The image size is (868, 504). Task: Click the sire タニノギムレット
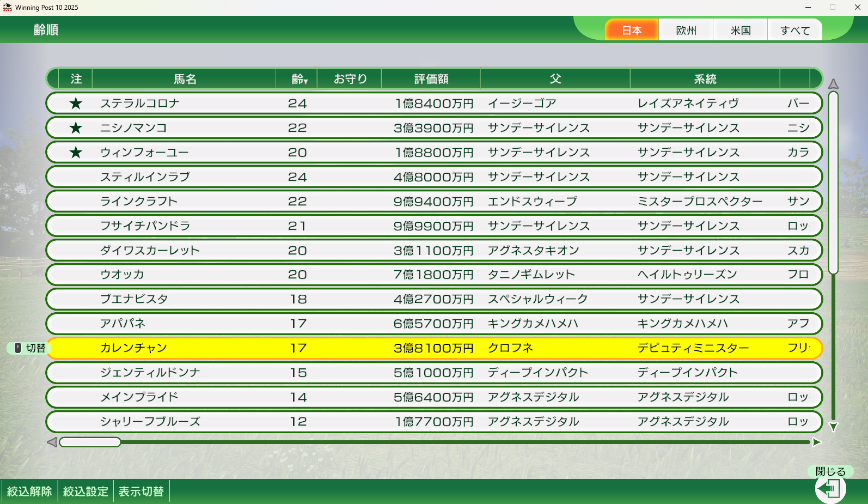click(531, 275)
